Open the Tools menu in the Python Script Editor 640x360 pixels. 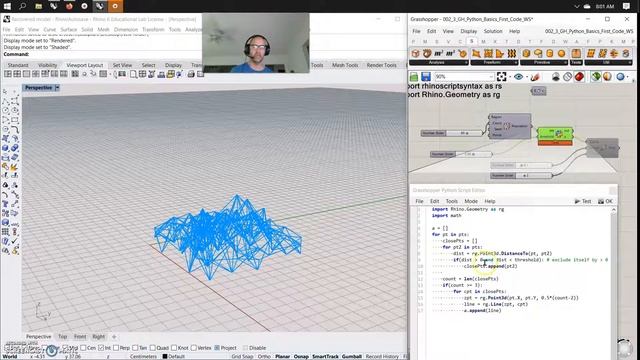point(451,201)
